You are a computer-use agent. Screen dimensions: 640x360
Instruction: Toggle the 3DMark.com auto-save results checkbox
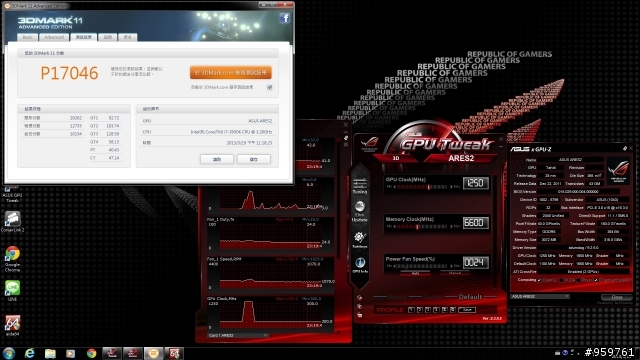pos(269,87)
